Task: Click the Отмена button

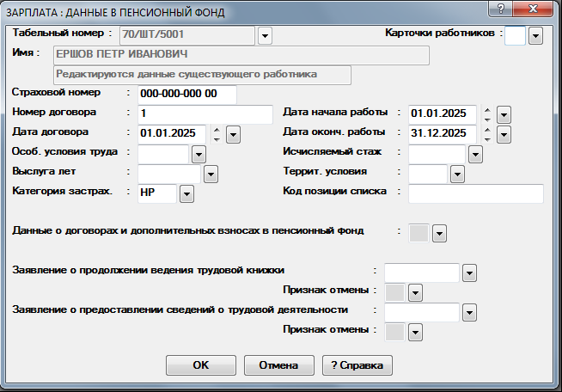Action: coord(278,364)
